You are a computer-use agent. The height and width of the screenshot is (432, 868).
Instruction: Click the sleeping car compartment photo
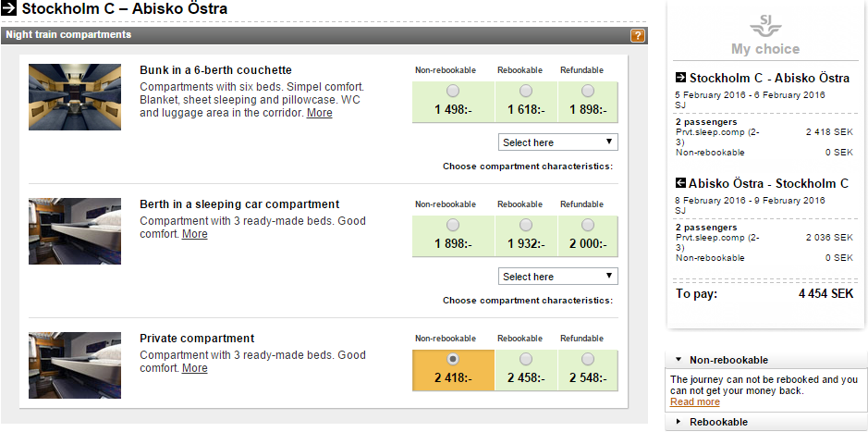[75, 231]
